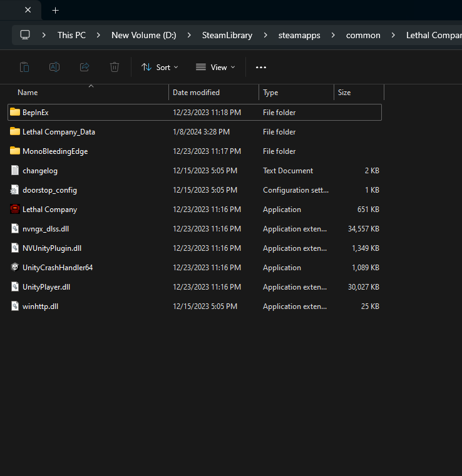Click the 25 KB size value

pyautogui.click(x=370, y=306)
